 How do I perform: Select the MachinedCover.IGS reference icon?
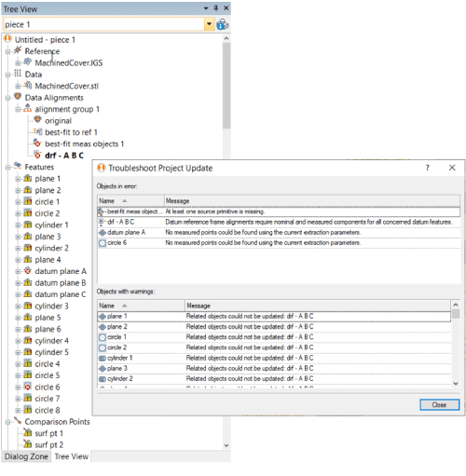(28, 62)
